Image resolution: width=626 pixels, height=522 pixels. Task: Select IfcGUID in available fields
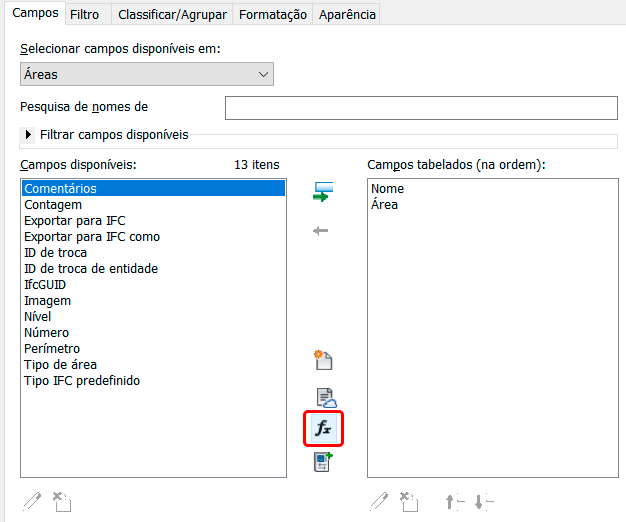(x=153, y=284)
